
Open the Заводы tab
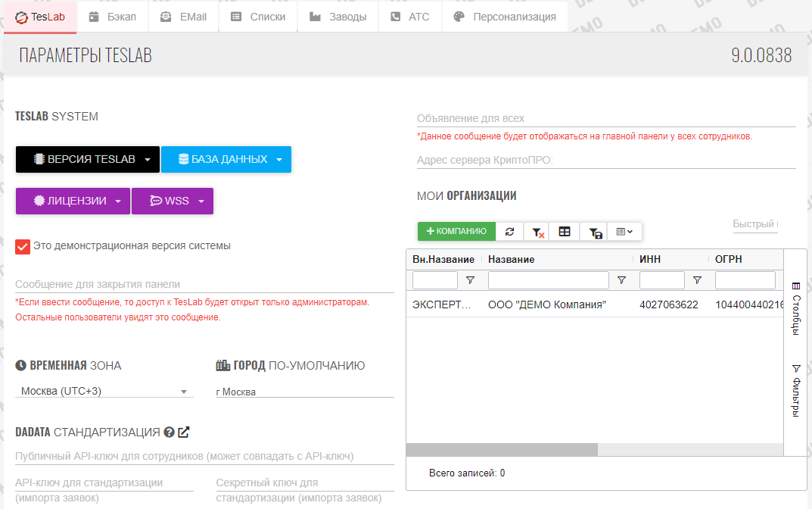pos(338,17)
